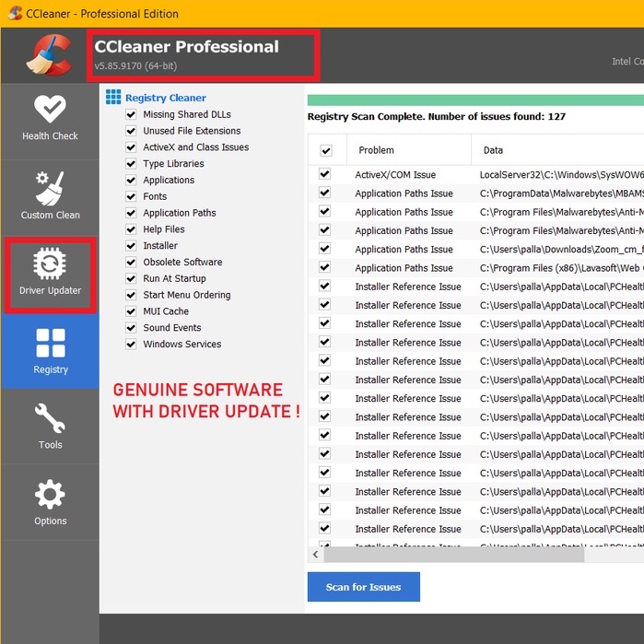Image resolution: width=644 pixels, height=644 pixels.
Task: Uncheck Missing Shared DLLs option
Action: 131,114
